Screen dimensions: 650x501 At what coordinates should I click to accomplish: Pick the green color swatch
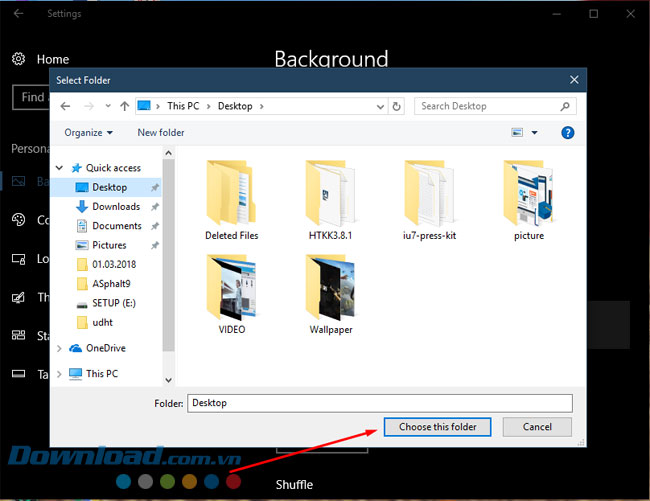[x=167, y=482]
